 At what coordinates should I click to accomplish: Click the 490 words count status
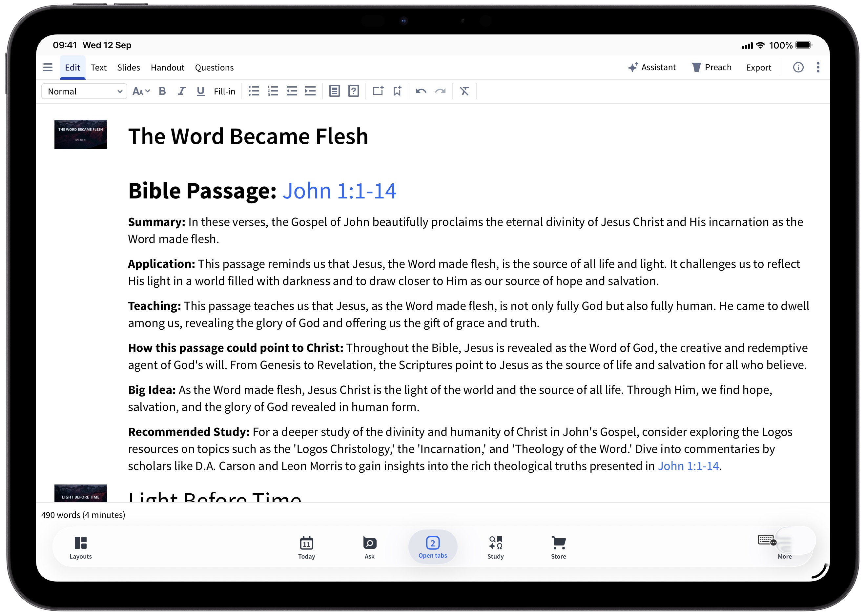tap(83, 515)
